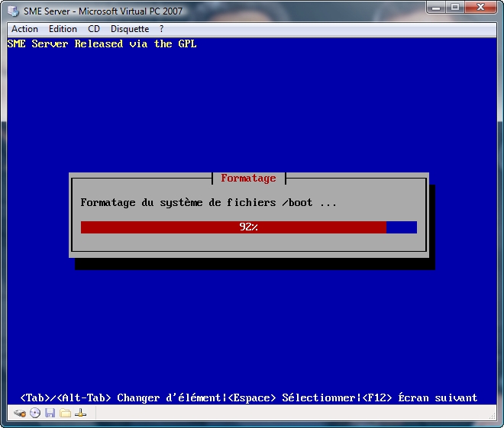The image size is (504, 428).
Task: Click the '<F12> Écran suivant' hint
Action: [420, 397]
